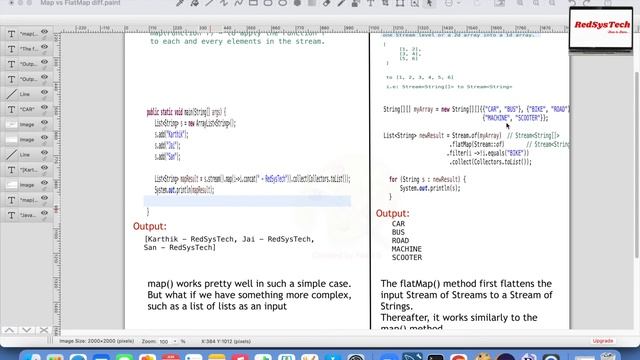
Task: Click the Undo arrow in toolbar
Action: tap(572, 3)
